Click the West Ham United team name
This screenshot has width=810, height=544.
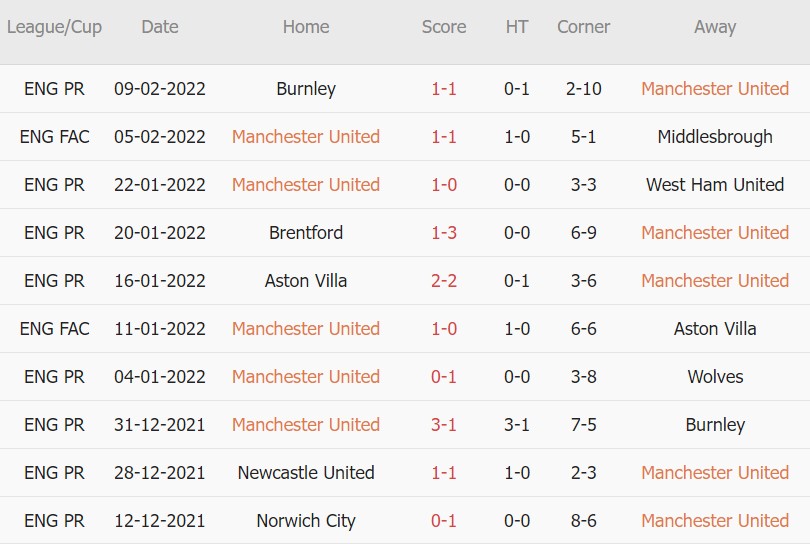[715, 185]
